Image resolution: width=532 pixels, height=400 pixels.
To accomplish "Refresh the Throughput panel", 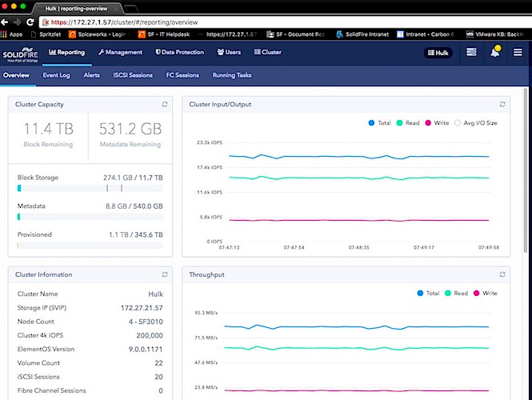I will [x=502, y=274].
